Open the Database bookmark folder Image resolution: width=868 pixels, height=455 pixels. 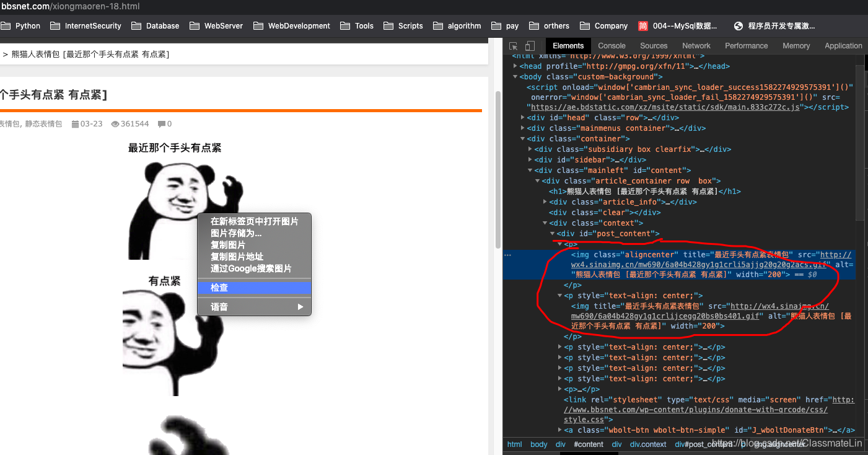point(156,26)
